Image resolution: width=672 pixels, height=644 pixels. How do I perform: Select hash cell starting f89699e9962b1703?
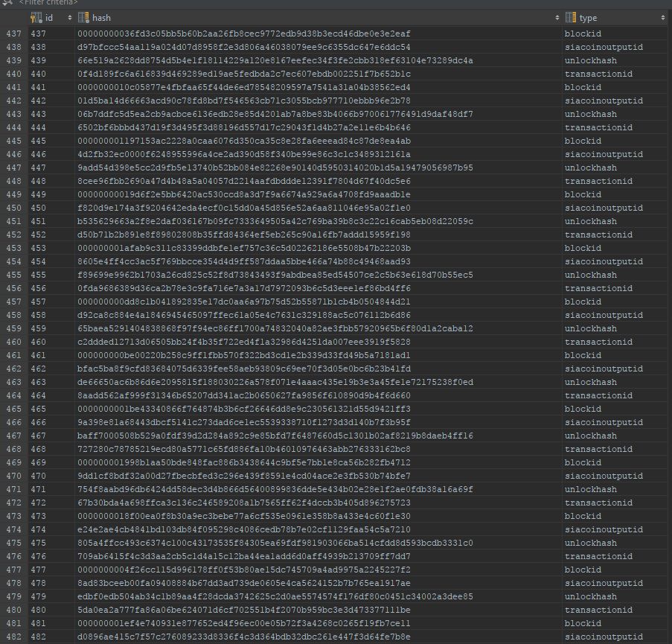pyautogui.click(x=319, y=275)
